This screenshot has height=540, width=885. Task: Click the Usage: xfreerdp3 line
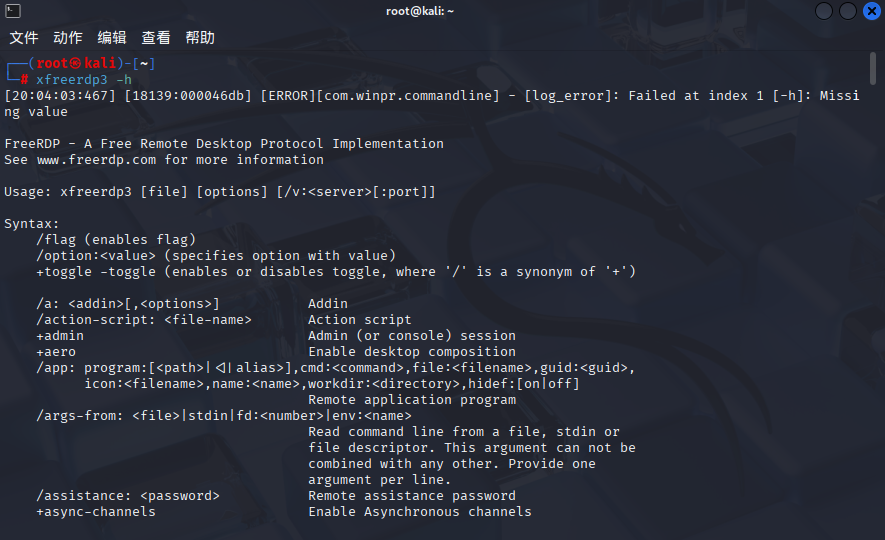[x=220, y=192]
